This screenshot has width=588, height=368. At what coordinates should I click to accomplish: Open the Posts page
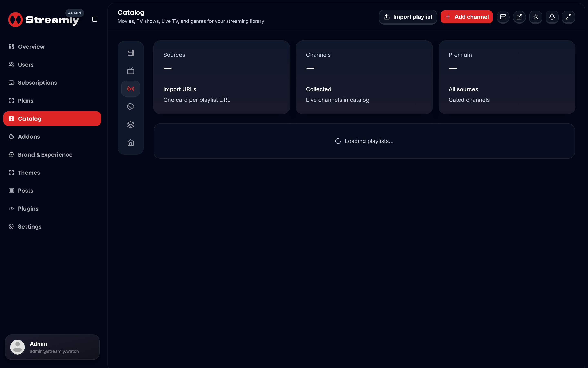coord(52,191)
